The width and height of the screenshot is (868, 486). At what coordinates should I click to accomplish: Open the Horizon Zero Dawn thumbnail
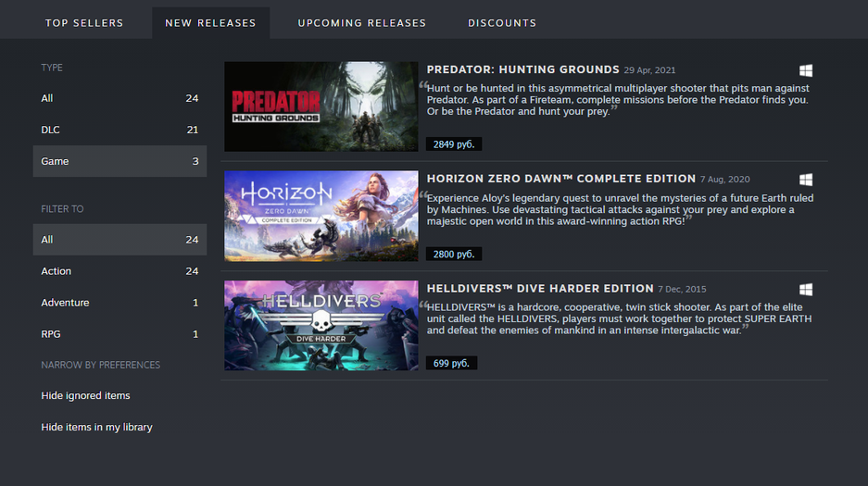coord(321,216)
